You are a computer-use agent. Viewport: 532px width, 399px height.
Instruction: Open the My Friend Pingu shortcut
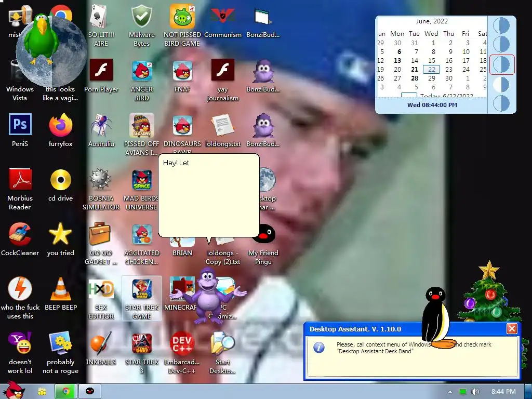263,244
